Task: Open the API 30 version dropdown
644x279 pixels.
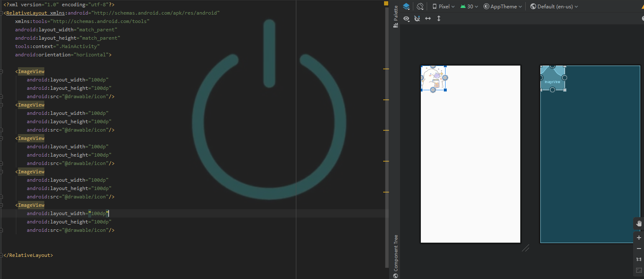Action: pyautogui.click(x=469, y=6)
